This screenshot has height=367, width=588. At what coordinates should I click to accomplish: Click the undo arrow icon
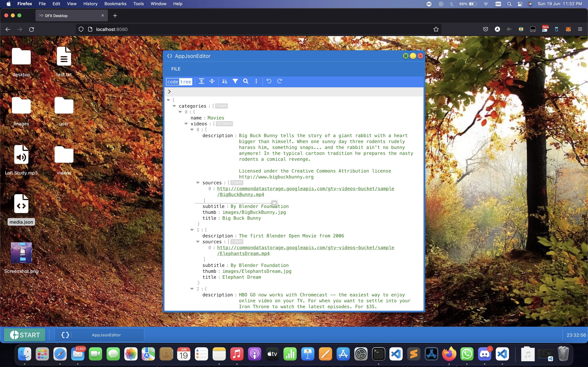[269, 81]
